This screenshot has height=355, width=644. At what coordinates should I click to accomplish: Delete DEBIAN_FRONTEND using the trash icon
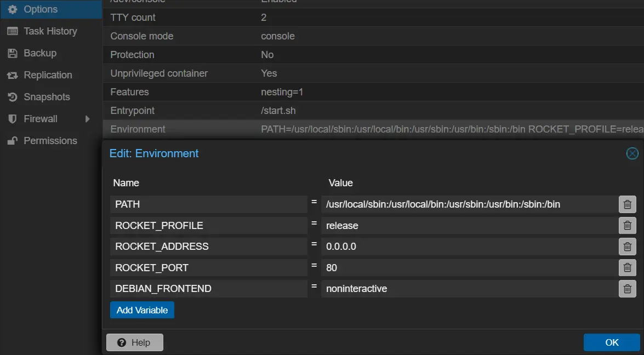coord(627,288)
